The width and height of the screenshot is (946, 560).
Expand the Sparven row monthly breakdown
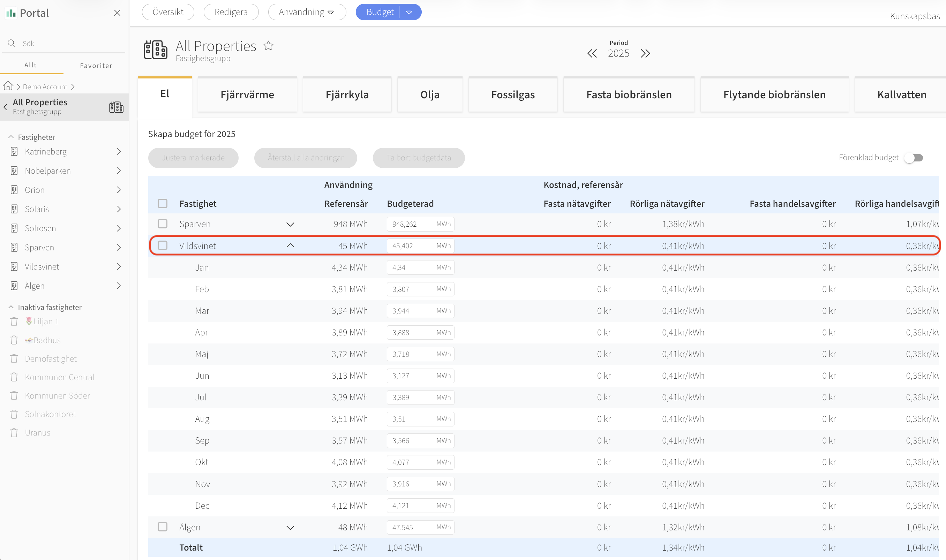click(290, 224)
